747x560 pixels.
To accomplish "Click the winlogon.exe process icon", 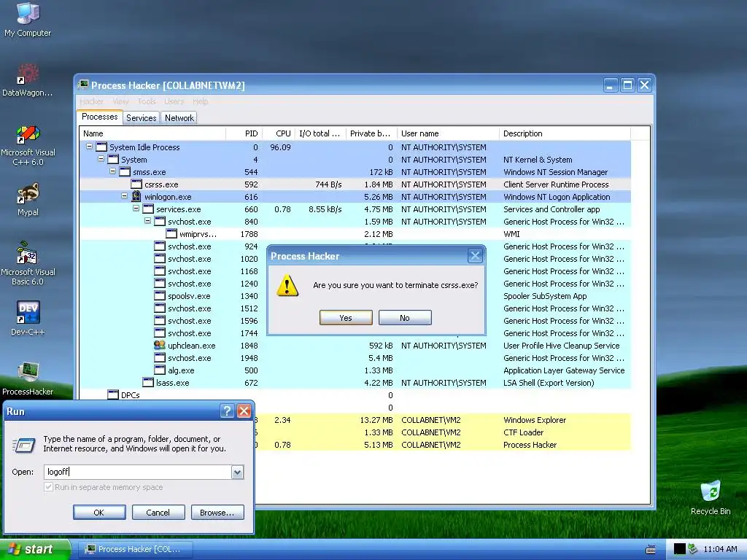I will pos(136,197).
